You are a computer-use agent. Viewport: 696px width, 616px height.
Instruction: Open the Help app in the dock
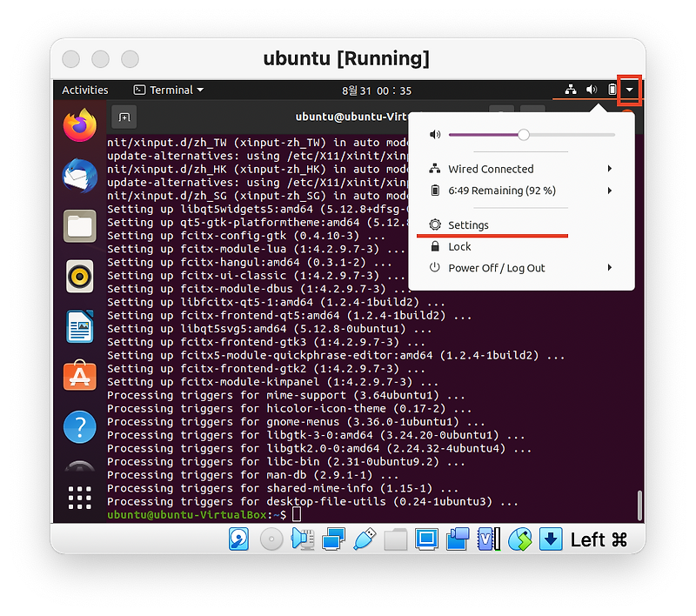click(78, 427)
